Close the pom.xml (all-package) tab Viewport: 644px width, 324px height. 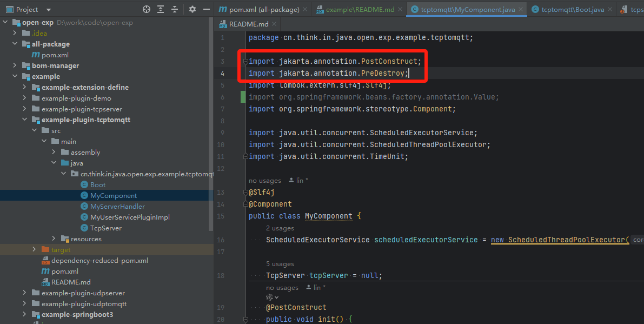305,9
